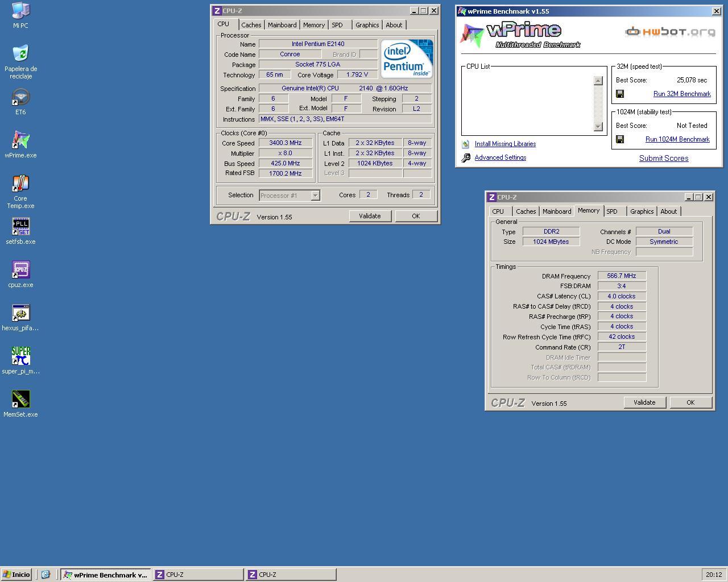Minimize the CPU-Z Memory window
This screenshot has width=728, height=582.
pyautogui.click(x=689, y=197)
